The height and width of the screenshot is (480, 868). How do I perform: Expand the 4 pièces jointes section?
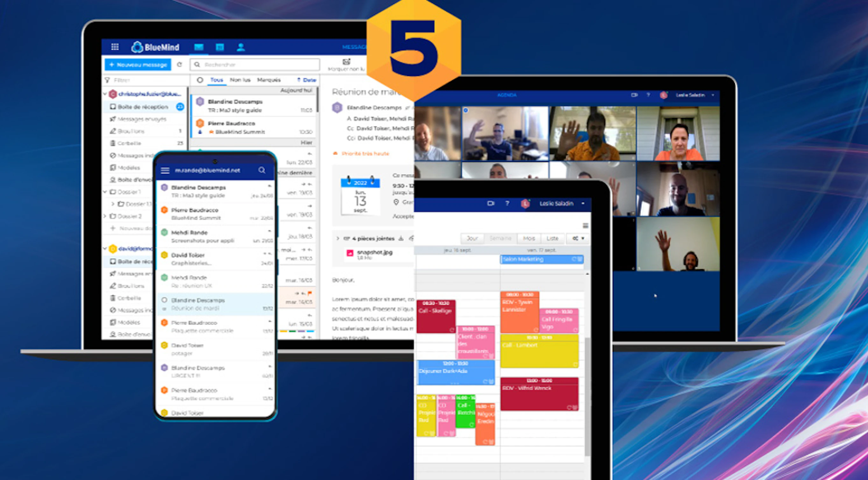338,238
